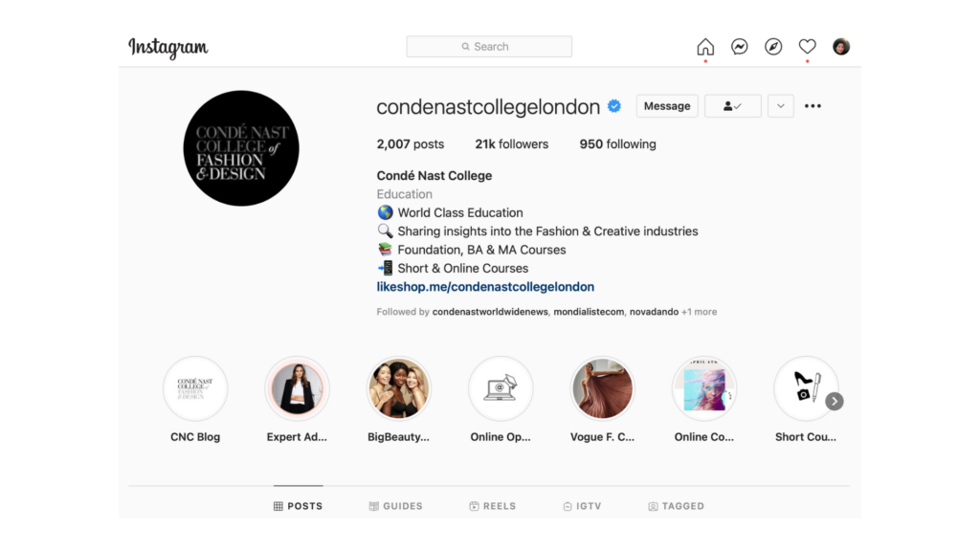Open your profile avatar menu

(840, 47)
